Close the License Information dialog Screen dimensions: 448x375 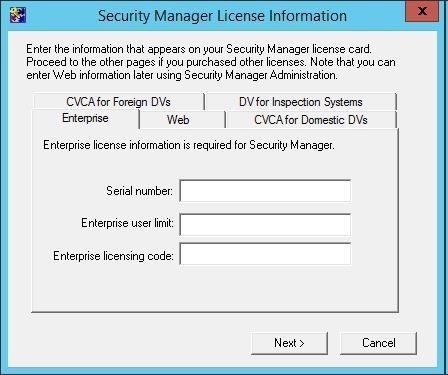point(422,11)
